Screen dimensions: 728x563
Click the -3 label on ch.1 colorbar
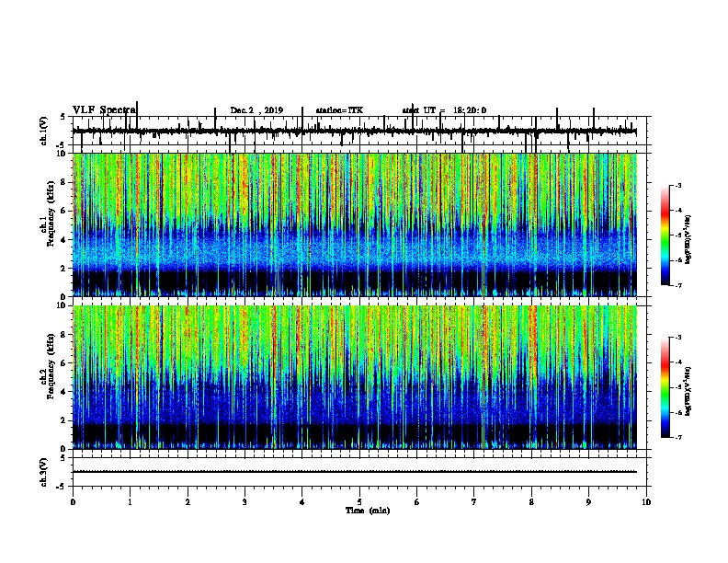click(677, 185)
